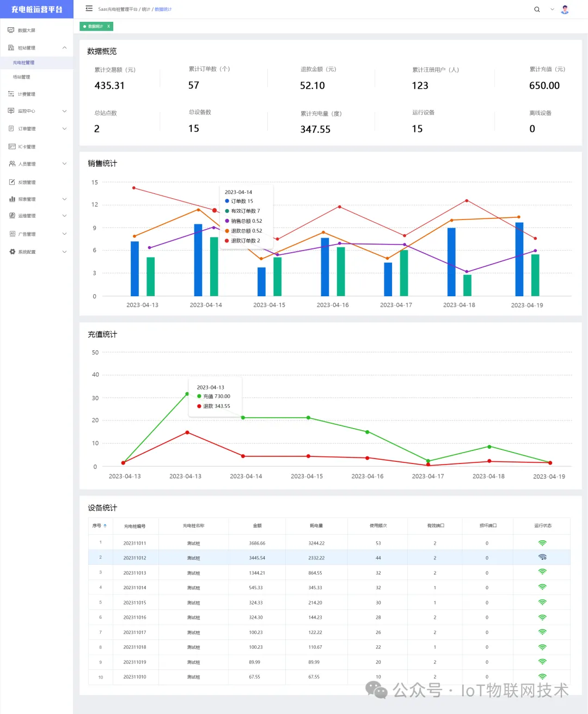Open search with the magnifier icon
The height and width of the screenshot is (714, 588).
(x=537, y=9)
